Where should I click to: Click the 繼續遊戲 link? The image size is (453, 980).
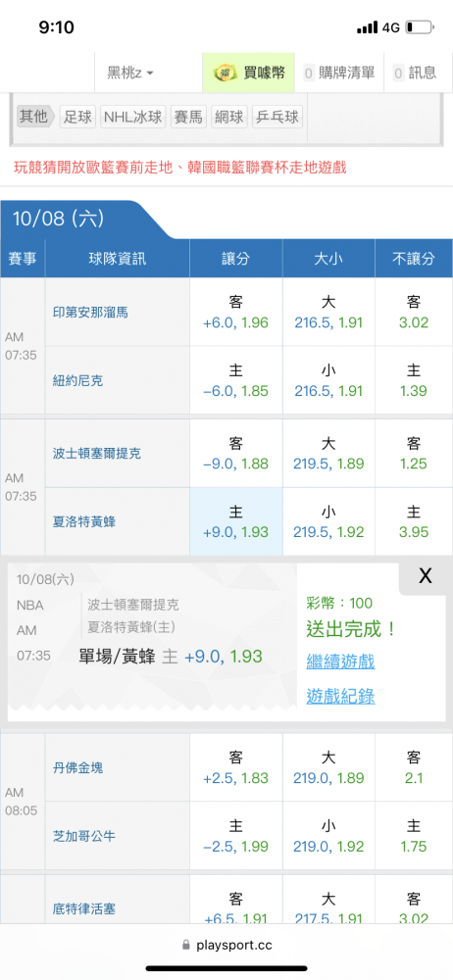340,661
